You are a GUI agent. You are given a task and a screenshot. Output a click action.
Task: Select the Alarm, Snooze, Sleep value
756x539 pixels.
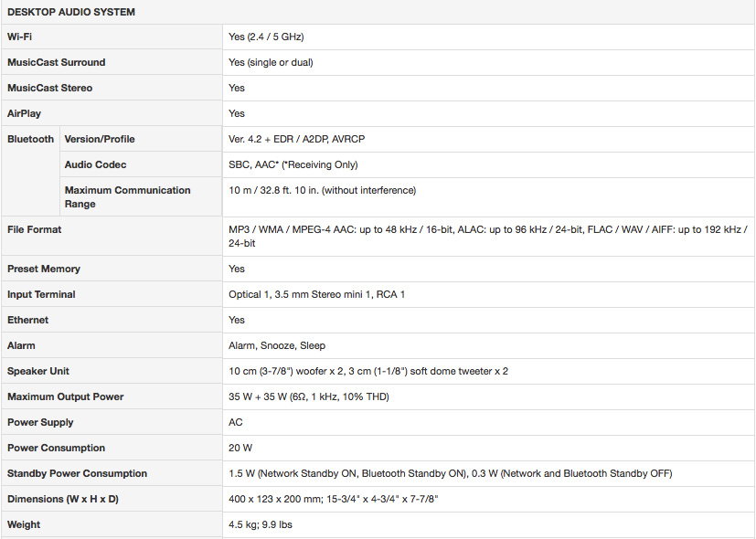click(277, 345)
